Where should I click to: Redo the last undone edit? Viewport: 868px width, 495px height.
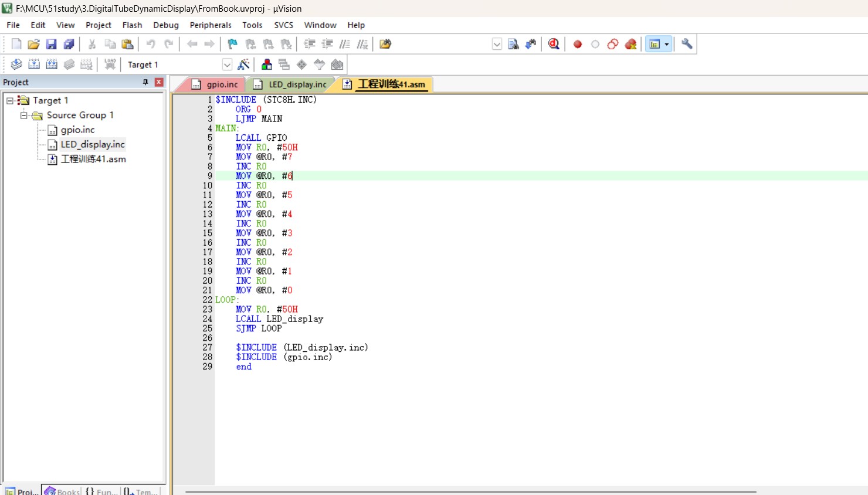tap(168, 44)
